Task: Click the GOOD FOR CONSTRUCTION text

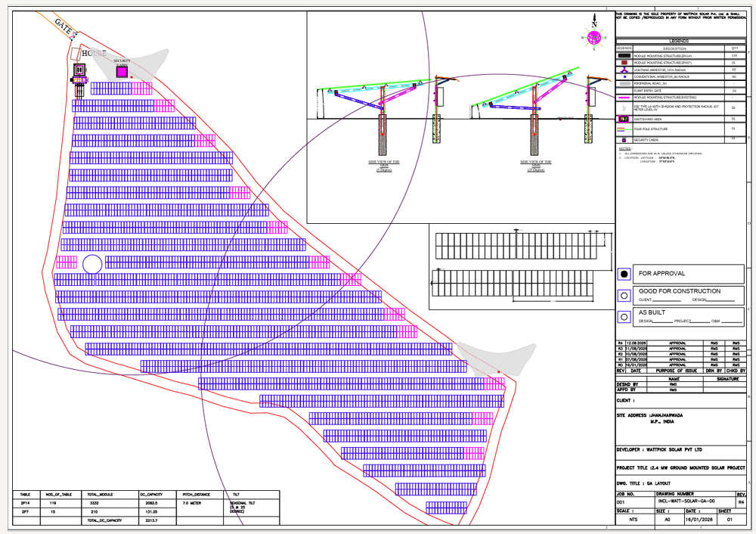Action: 680,291
